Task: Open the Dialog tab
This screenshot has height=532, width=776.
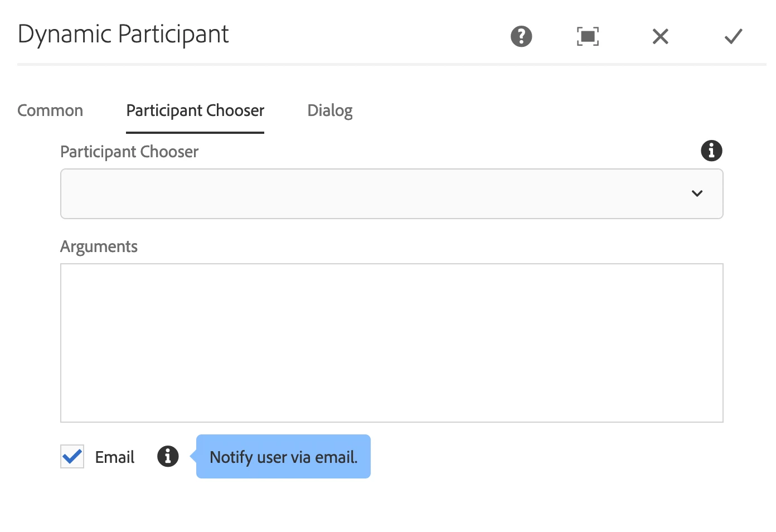Action: (x=330, y=110)
